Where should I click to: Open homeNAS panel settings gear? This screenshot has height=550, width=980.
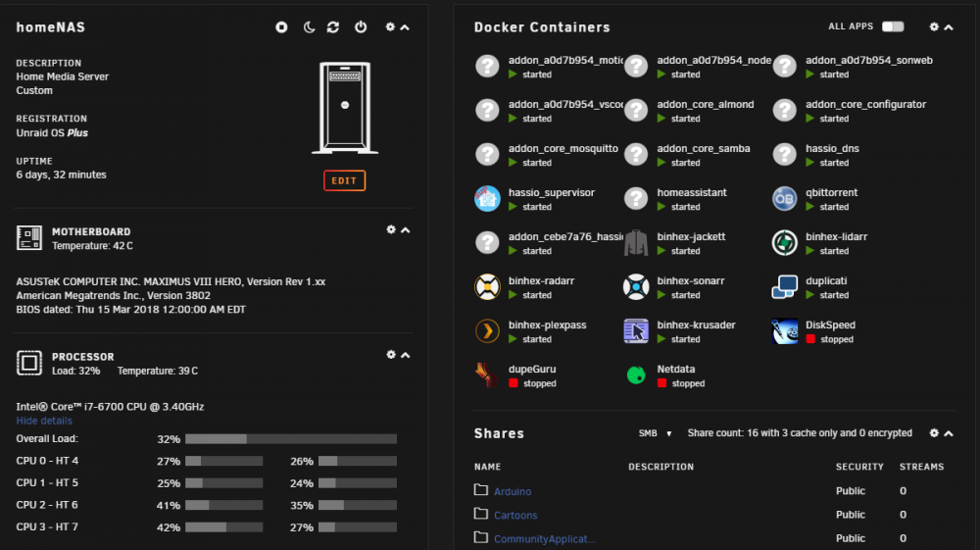click(x=390, y=26)
